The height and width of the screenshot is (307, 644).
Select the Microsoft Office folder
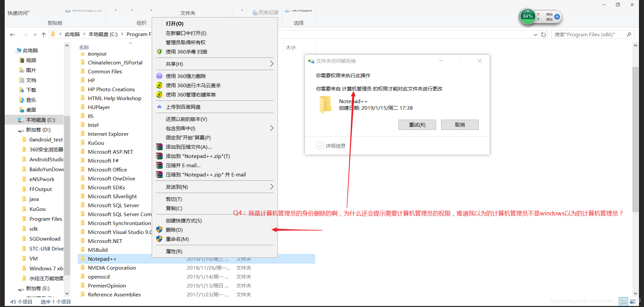click(107, 169)
